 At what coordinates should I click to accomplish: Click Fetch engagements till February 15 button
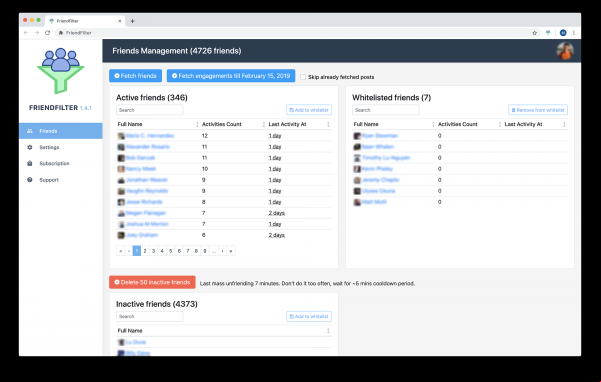point(231,76)
